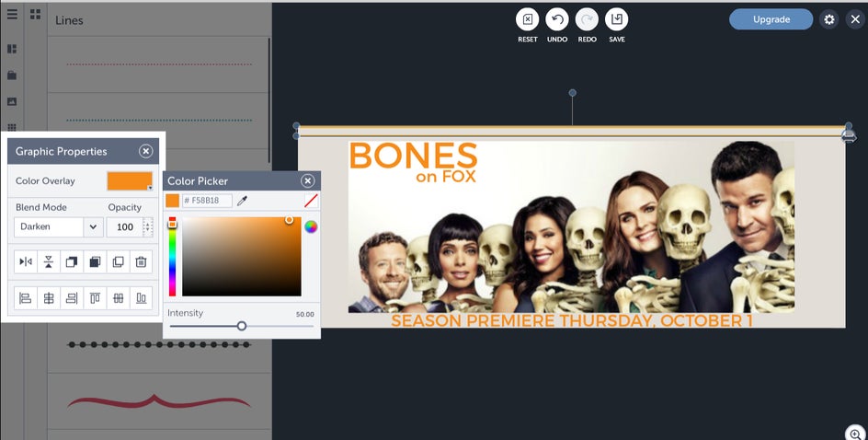Image resolution: width=868 pixels, height=440 pixels.
Task: Align graphic to vertical middle
Action: 118,298
